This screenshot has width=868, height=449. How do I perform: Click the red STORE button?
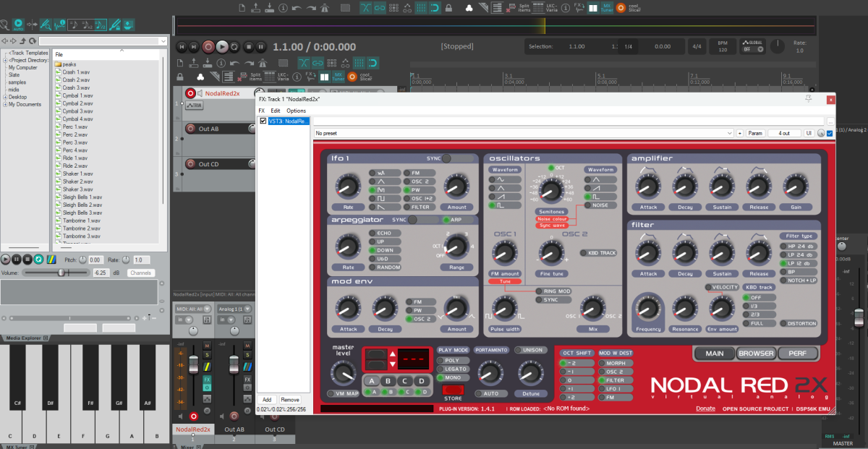(x=454, y=390)
